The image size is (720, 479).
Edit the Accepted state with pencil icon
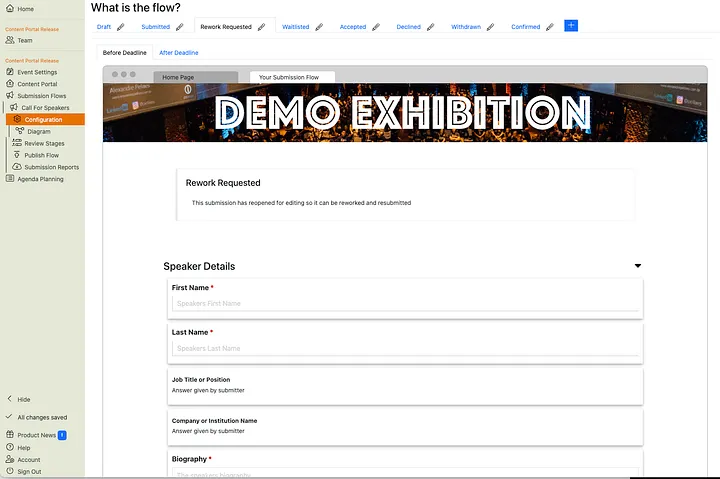tap(376, 27)
